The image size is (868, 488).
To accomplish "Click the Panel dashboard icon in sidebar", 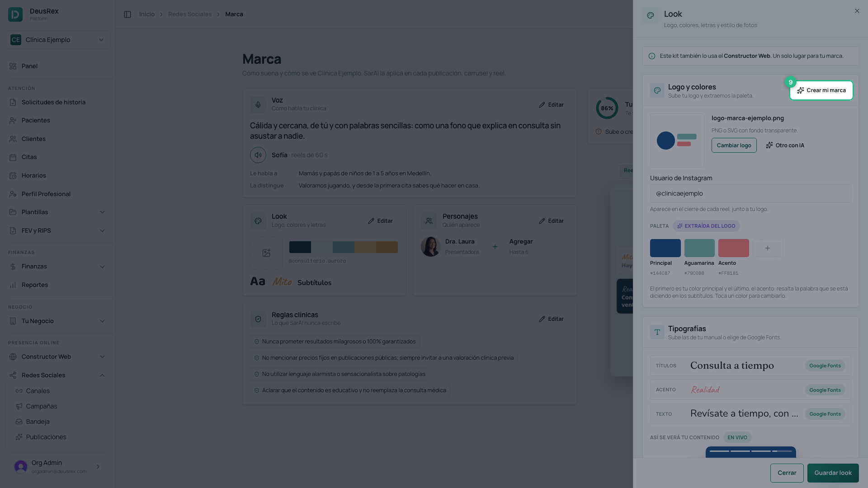I will pos(13,66).
